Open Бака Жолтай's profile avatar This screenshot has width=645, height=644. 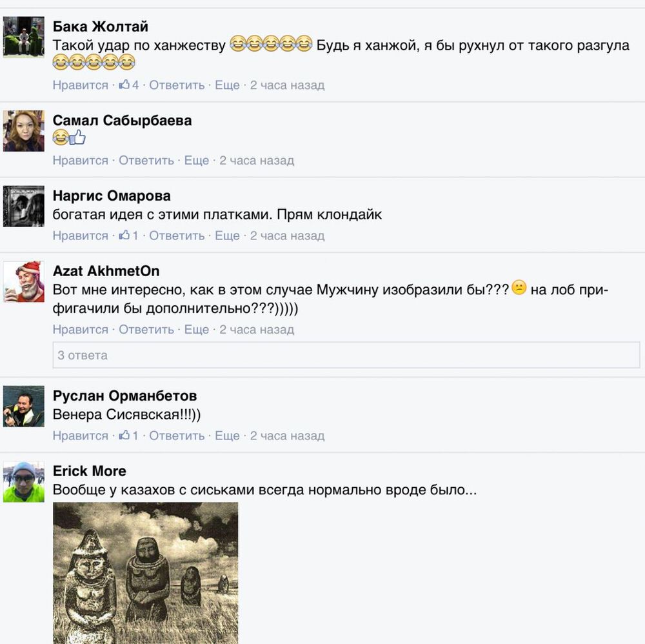tap(24, 37)
